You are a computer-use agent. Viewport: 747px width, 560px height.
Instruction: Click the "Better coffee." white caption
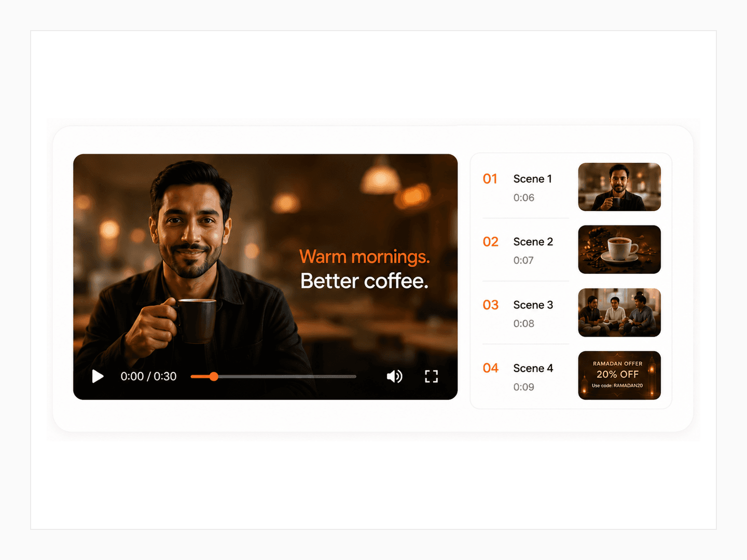pos(365,281)
